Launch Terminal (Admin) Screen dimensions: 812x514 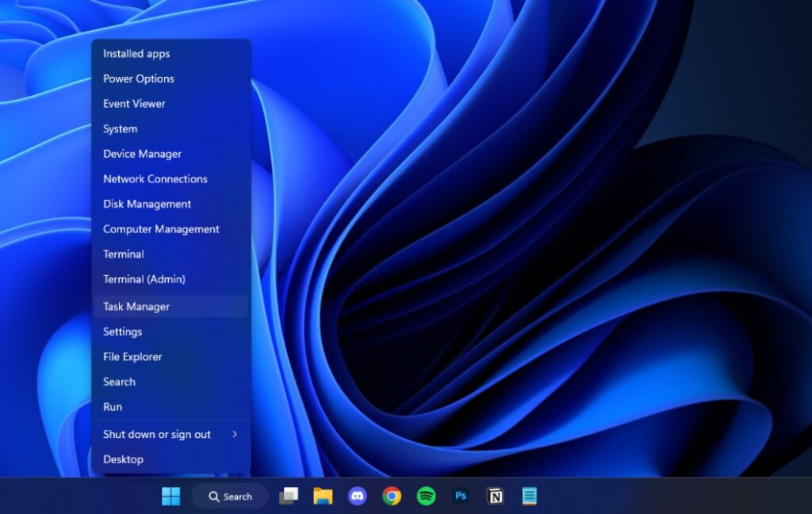171,278
